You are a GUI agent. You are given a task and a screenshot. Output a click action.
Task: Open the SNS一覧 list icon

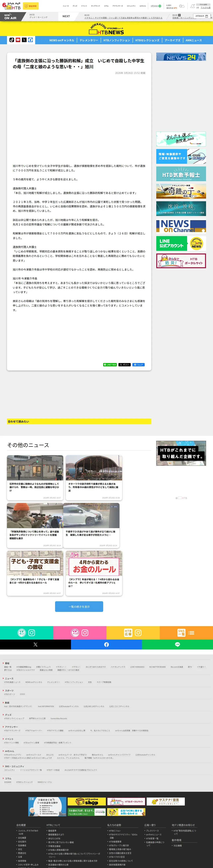(191, 633)
